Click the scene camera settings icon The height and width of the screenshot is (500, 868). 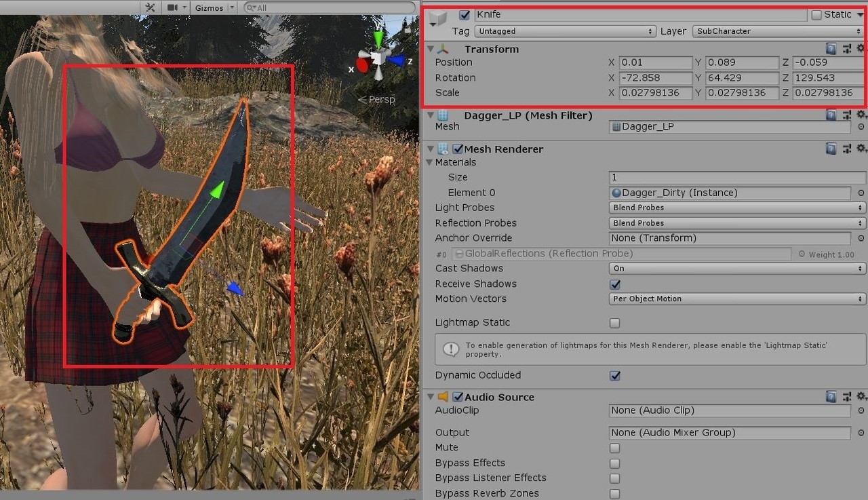pos(172,7)
